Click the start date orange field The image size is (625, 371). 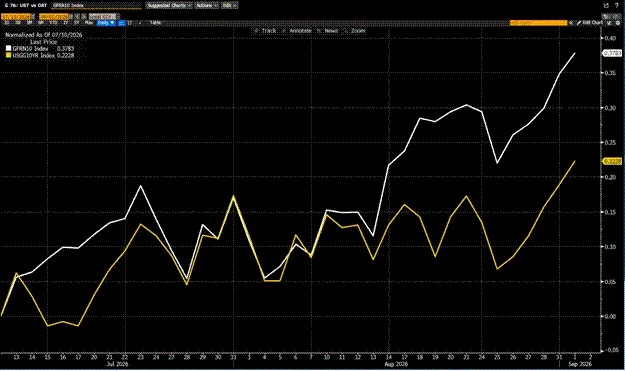(x=16, y=16)
